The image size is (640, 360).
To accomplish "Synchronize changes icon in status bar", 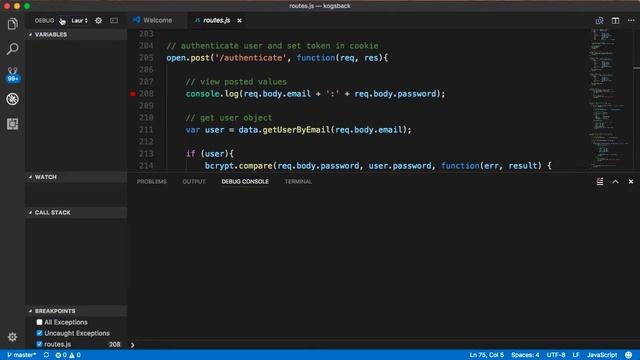I will point(46,355).
